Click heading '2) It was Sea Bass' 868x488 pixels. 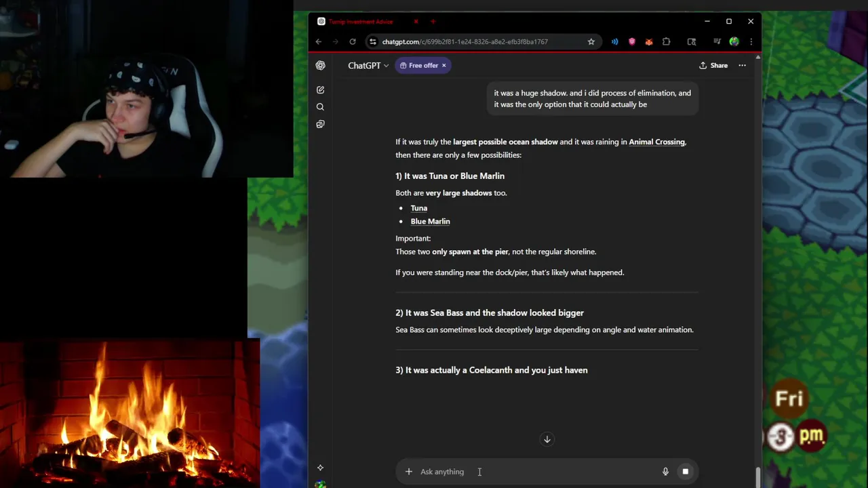[490, 313]
